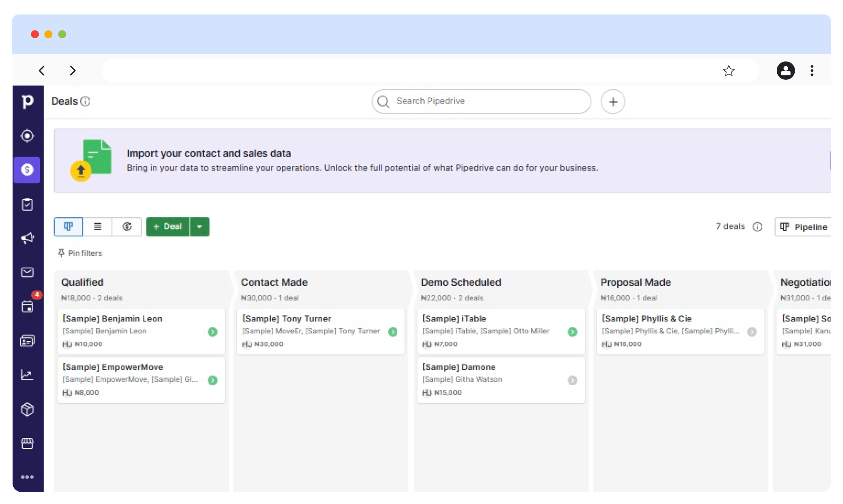Open Insights analytics from sidebar
Image resolution: width=843 pixels, height=504 pixels.
click(x=27, y=375)
